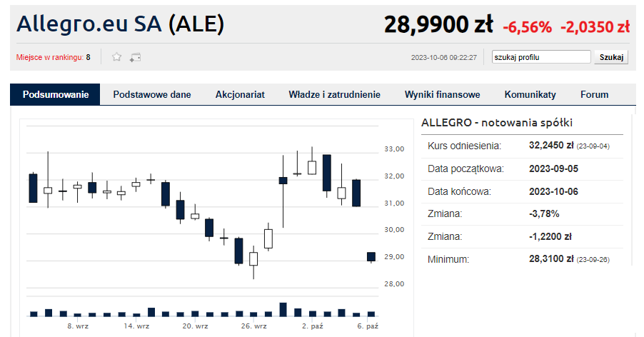Go to Władze i zatrudnienie tab
Viewport: 644px width, 337px height.
tap(334, 94)
